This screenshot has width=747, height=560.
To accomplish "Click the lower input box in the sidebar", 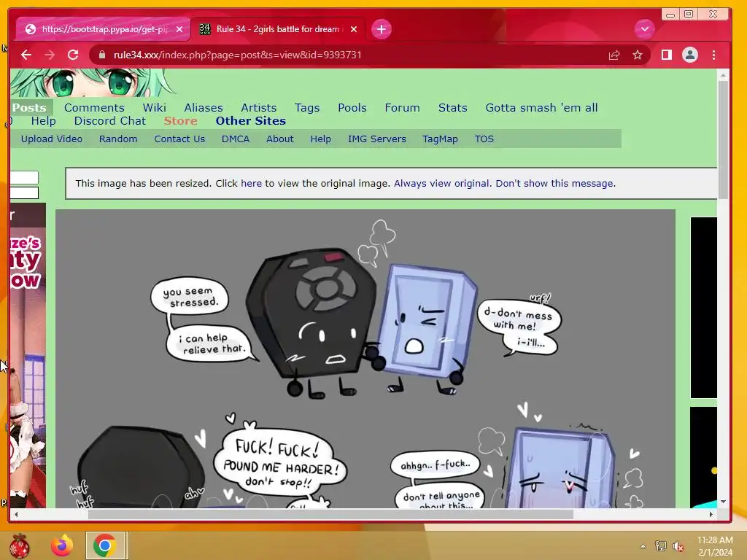I will pos(24,192).
